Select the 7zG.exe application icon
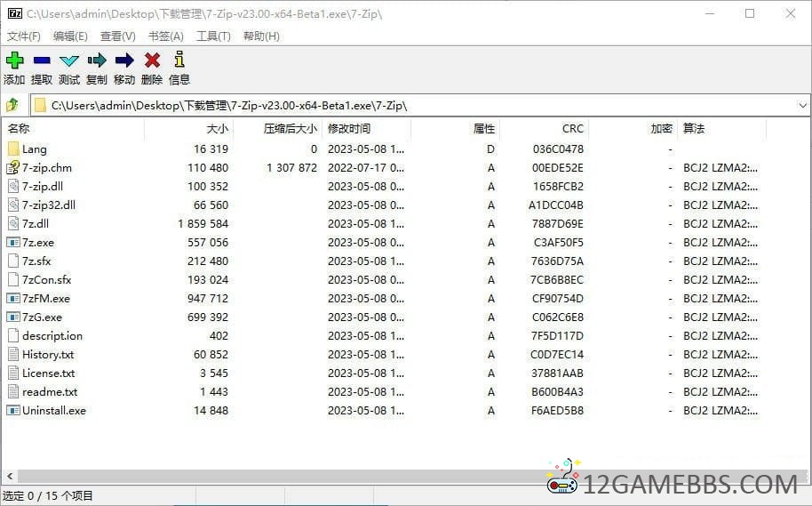 tap(13, 317)
